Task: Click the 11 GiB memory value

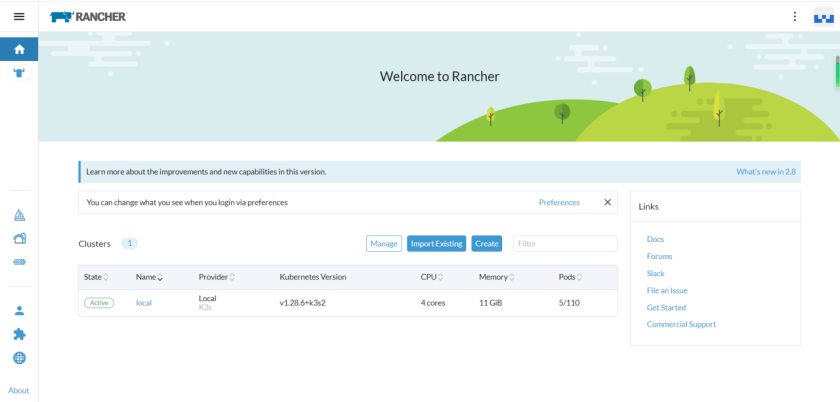Action: point(491,303)
